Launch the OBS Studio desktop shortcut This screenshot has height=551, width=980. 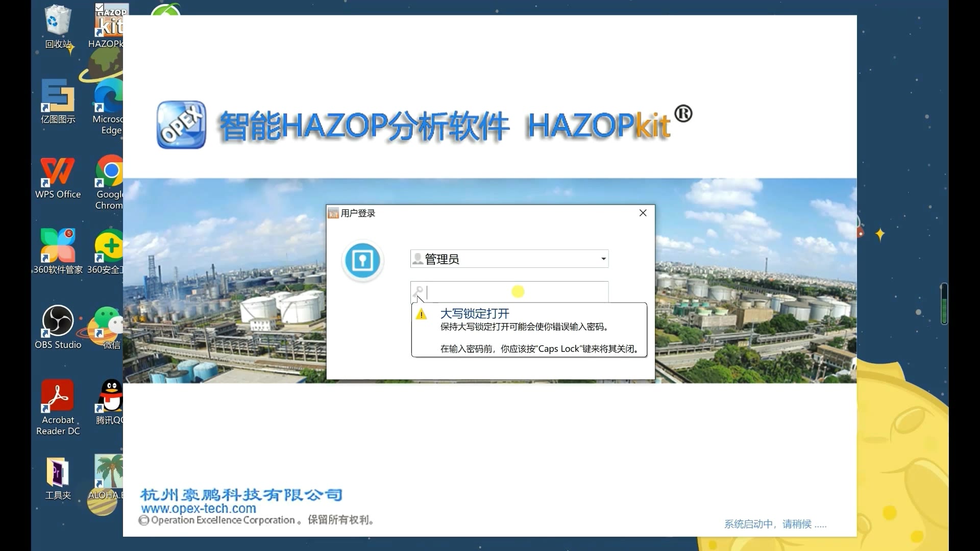coord(58,327)
